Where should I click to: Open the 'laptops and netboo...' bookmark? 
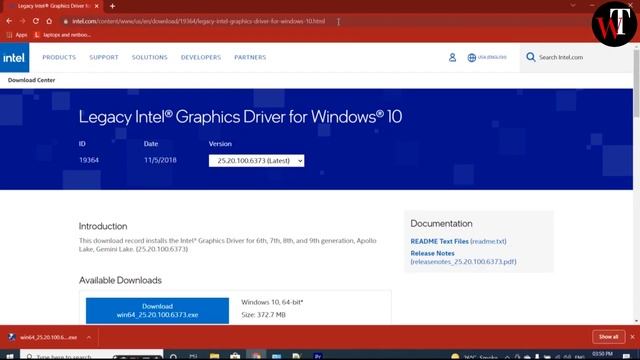(62, 35)
